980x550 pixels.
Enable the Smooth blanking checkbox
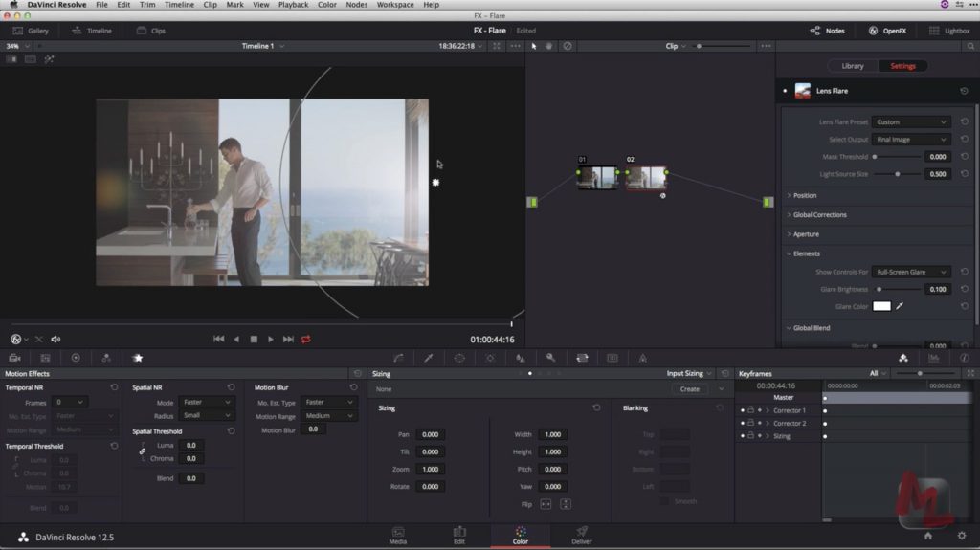click(x=664, y=501)
